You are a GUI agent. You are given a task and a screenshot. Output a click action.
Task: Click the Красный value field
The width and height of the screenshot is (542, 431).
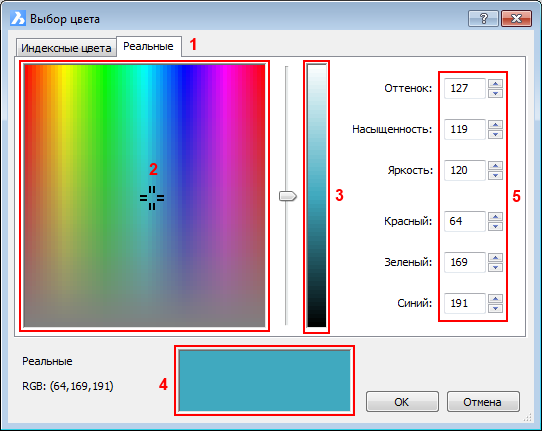coord(465,221)
